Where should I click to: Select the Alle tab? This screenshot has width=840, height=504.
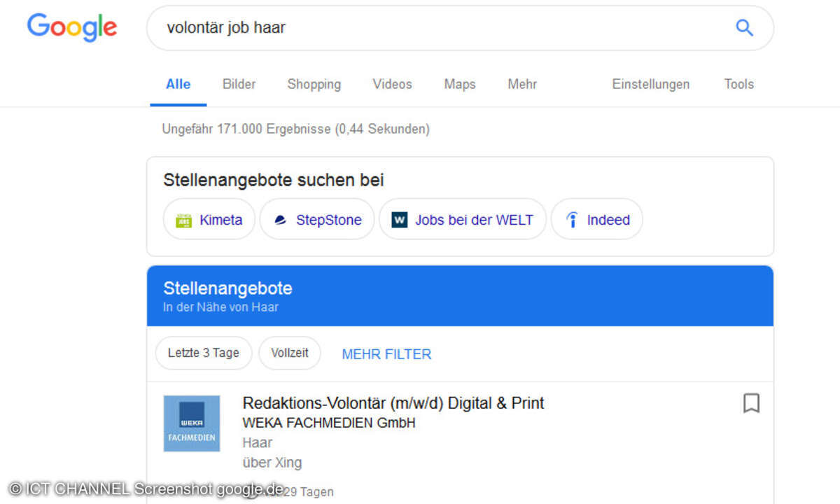178,84
